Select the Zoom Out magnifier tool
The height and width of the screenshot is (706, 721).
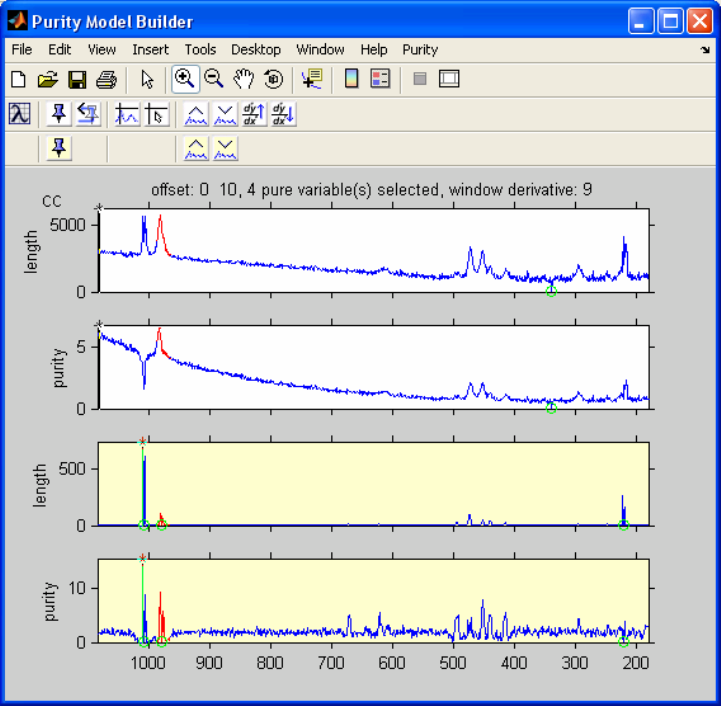[213, 79]
